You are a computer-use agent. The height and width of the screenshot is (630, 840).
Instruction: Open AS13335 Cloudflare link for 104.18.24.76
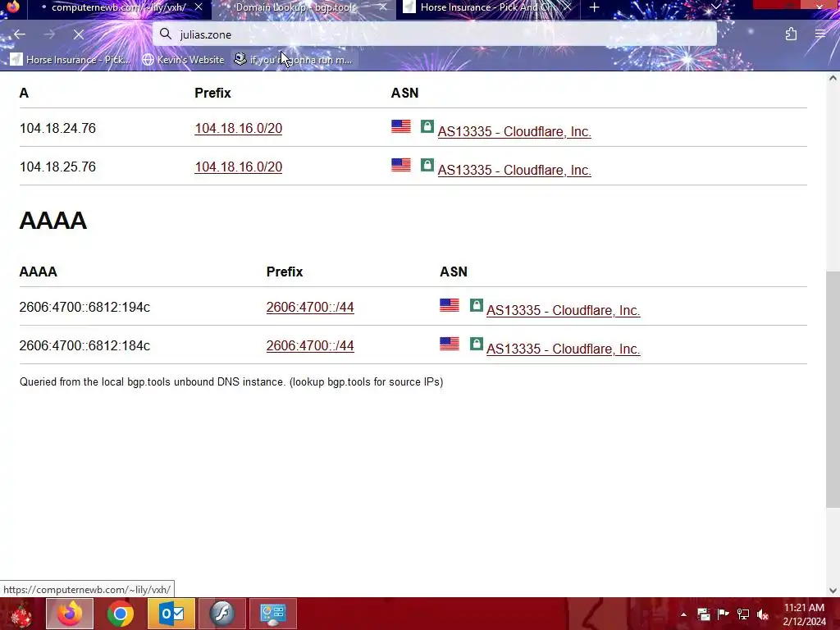click(x=514, y=132)
